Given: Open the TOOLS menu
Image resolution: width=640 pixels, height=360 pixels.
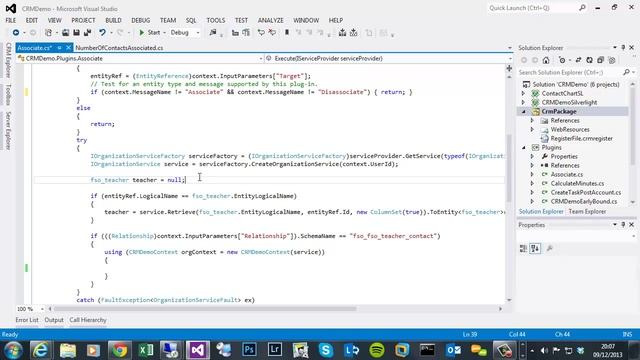Looking at the screenshot, I should point(216,20).
